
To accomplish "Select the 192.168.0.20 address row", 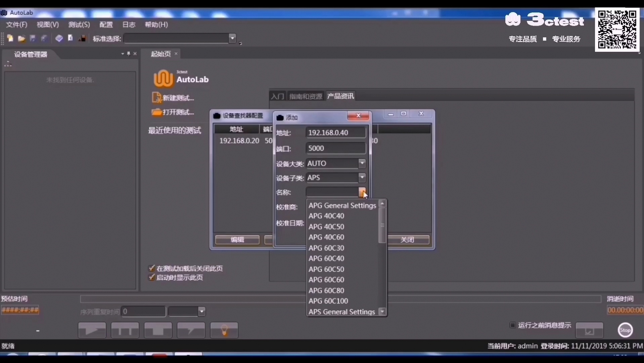I will (239, 140).
